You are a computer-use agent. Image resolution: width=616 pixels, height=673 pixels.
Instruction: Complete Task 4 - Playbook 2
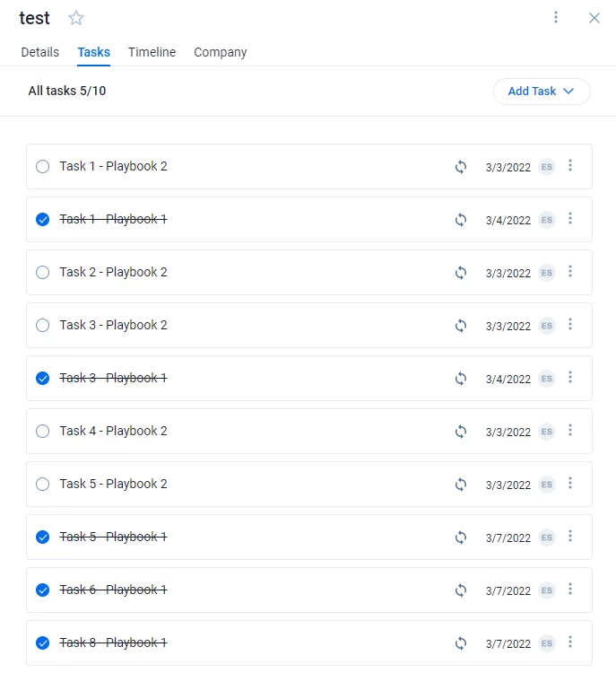click(42, 431)
